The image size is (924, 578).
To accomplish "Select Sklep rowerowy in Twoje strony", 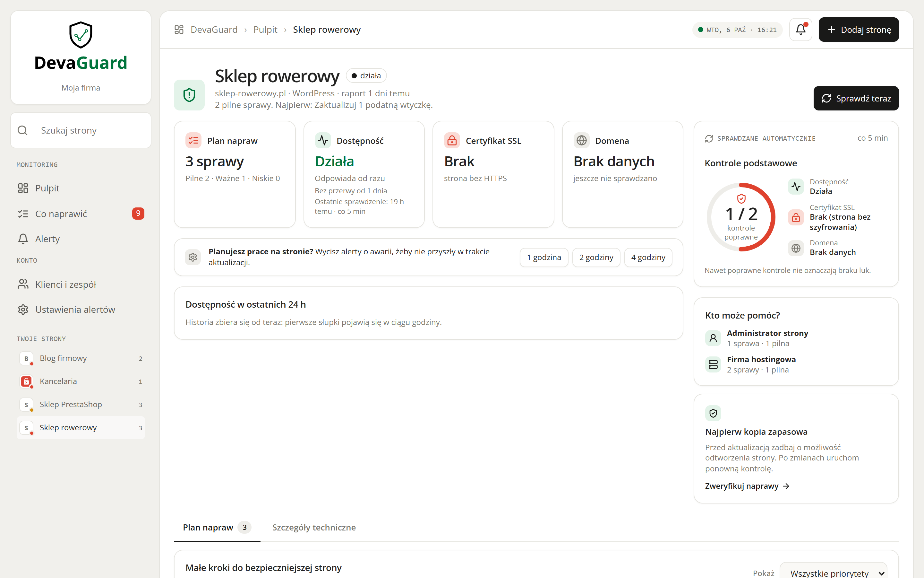I will click(x=81, y=428).
